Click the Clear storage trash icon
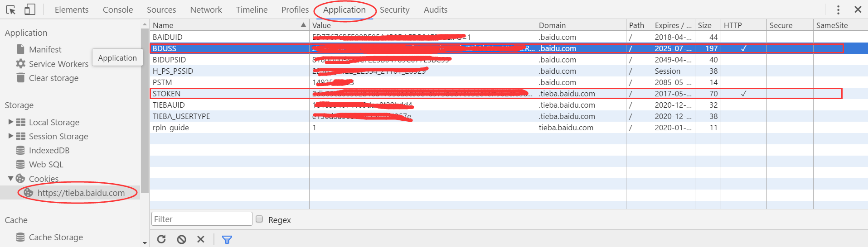 (x=20, y=78)
